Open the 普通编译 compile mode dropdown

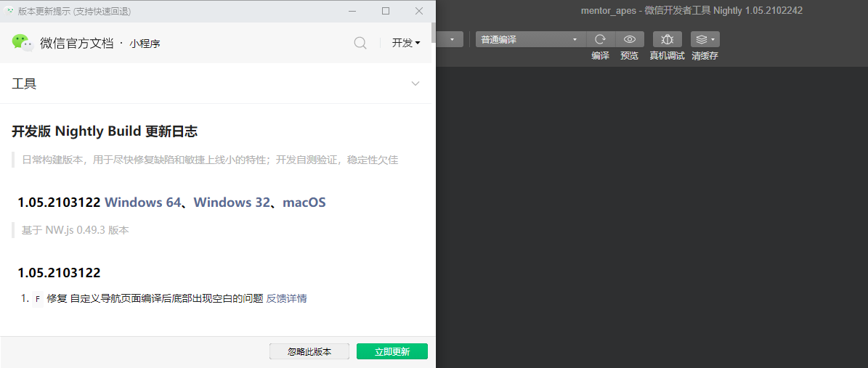(x=530, y=39)
